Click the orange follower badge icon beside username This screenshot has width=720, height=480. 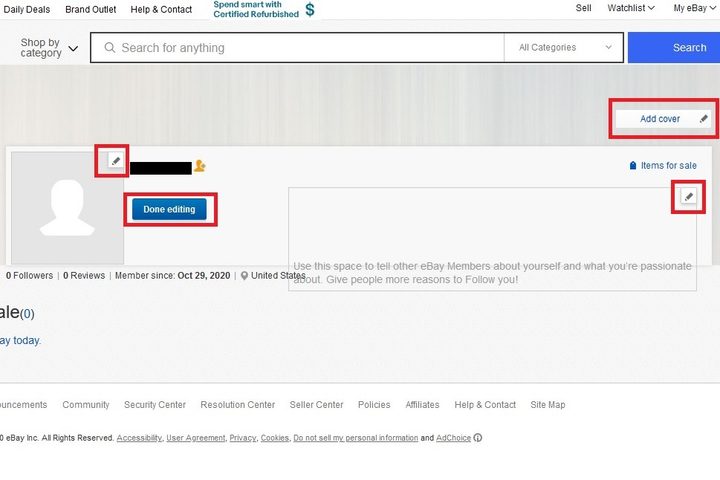200,166
